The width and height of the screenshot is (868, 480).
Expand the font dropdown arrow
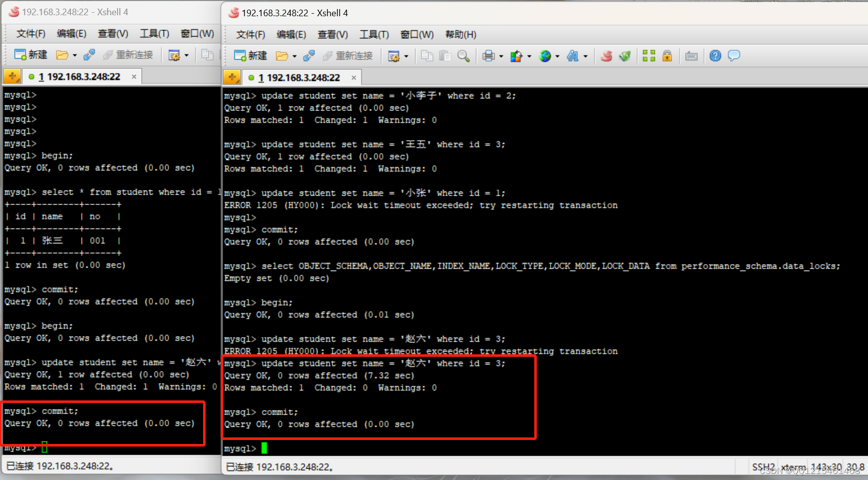[585, 56]
